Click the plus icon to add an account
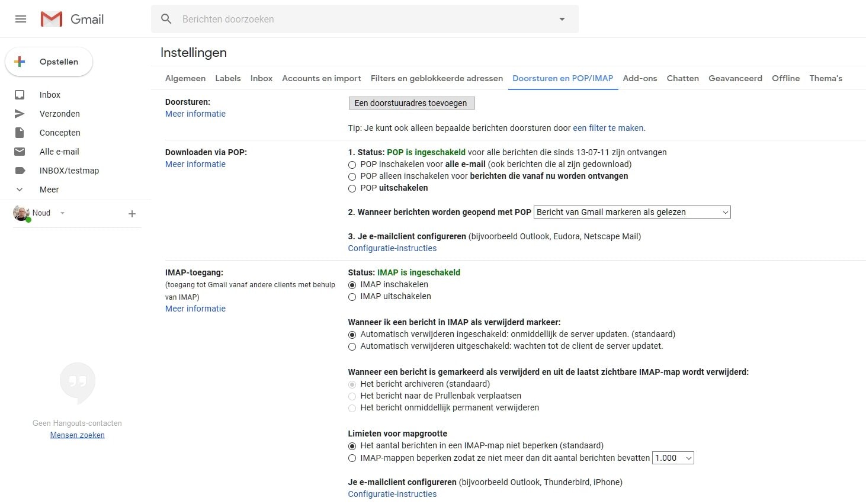The width and height of the screenshot is (866, 504). (x=131, y=213)
